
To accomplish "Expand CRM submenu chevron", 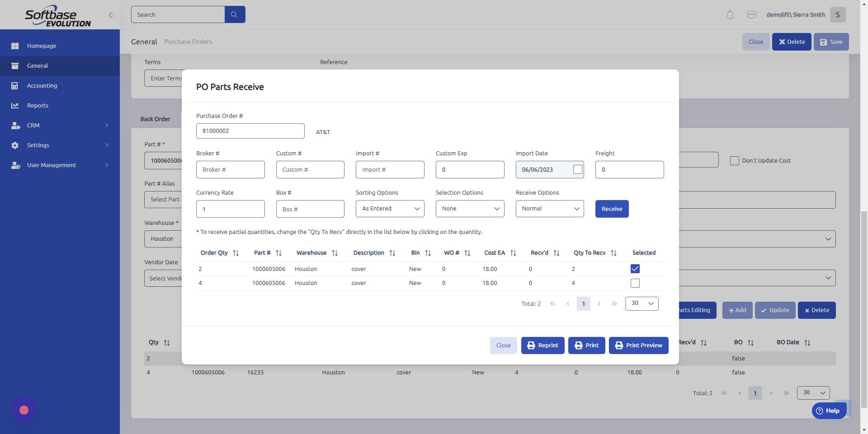I will click(107, 125).
